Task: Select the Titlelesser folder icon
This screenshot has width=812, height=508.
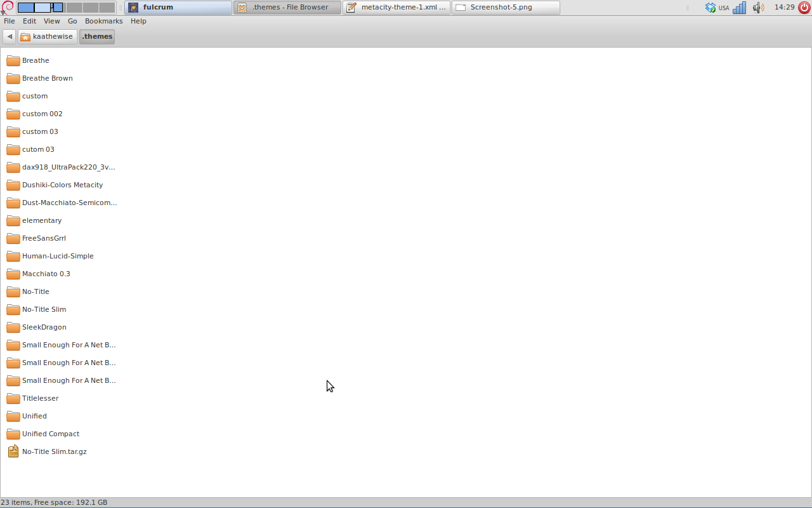Action: [x=13, y=398]
